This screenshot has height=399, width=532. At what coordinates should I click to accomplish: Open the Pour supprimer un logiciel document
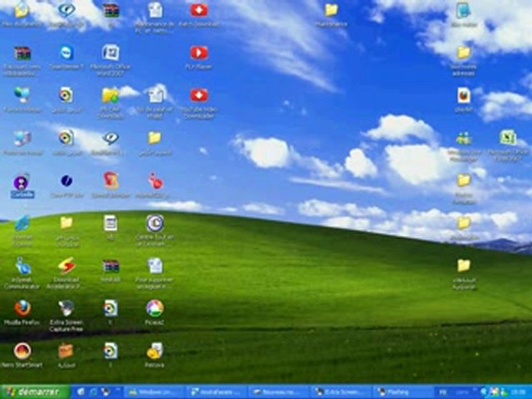pyautogui.click(x=155, y=273)
